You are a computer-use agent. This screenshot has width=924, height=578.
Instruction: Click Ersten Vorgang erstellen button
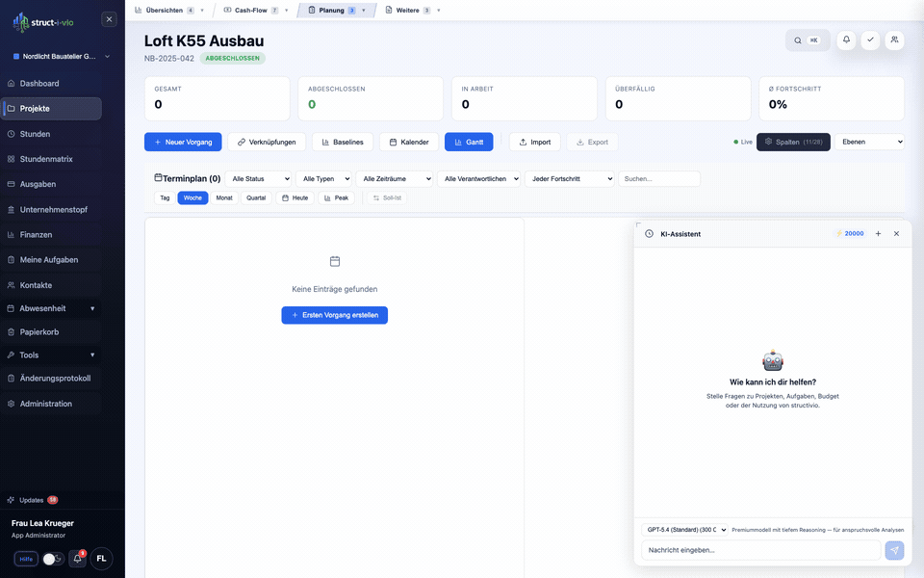point(334,315)
